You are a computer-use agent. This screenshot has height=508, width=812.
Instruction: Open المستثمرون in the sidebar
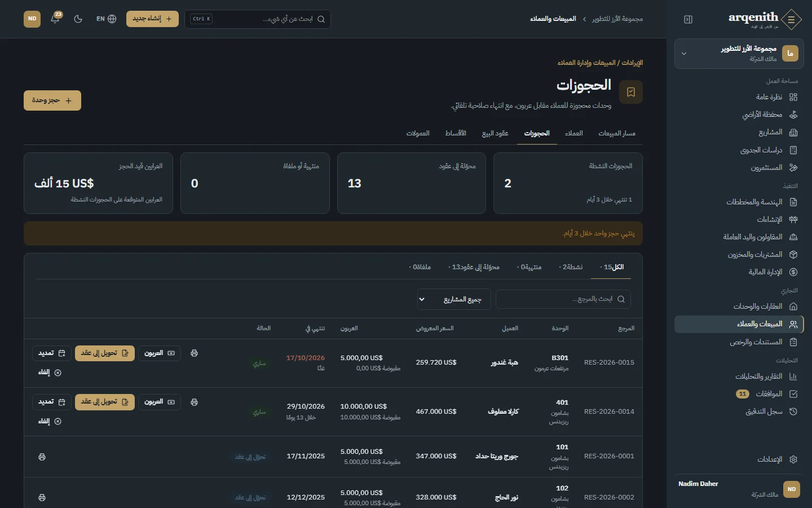(739, 168)
